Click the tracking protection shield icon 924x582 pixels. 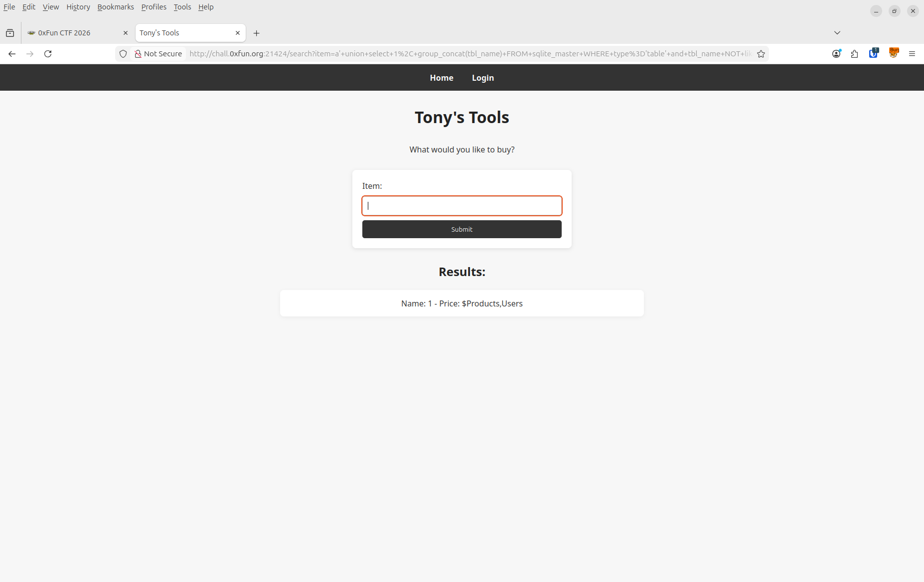pos(123,54)
